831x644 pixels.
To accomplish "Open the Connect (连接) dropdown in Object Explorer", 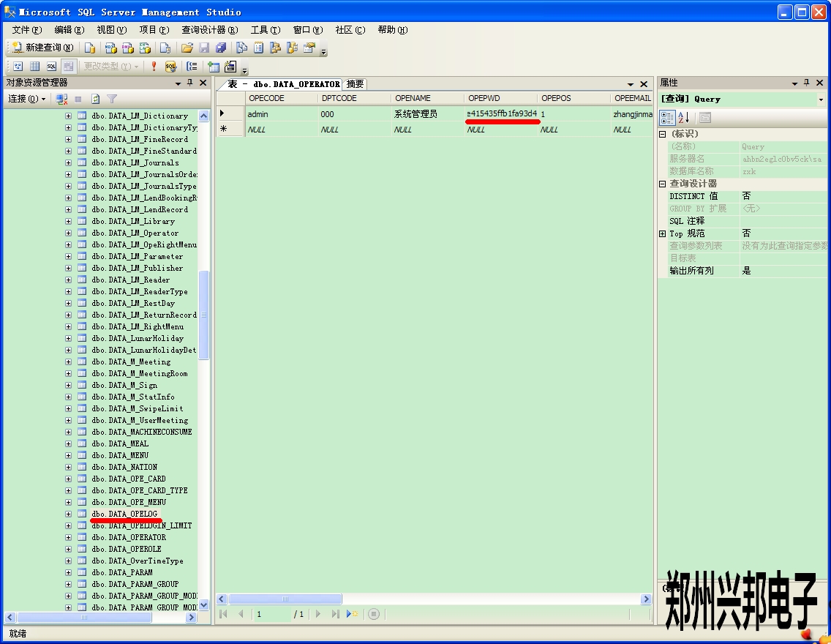I will pos(26,99).
